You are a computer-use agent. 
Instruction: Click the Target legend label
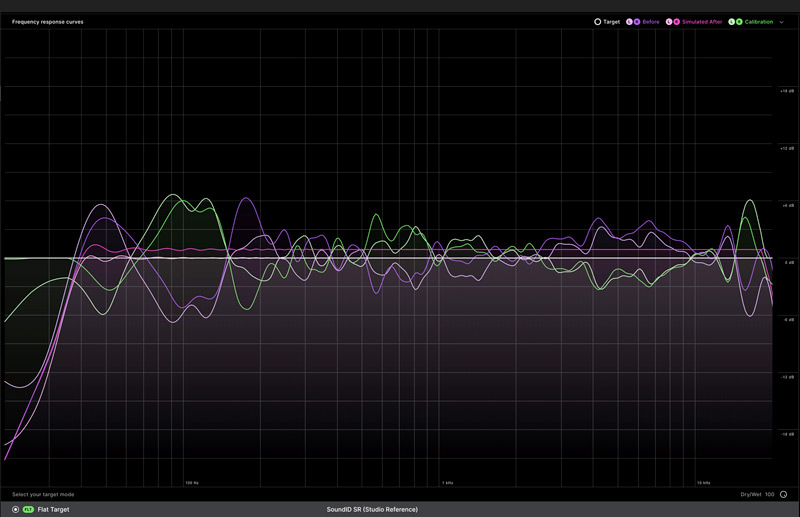611,21
